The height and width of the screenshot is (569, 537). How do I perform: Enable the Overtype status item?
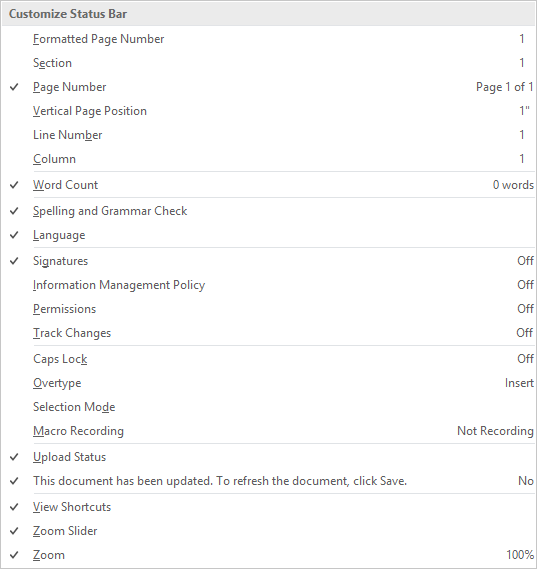point(268,383)
